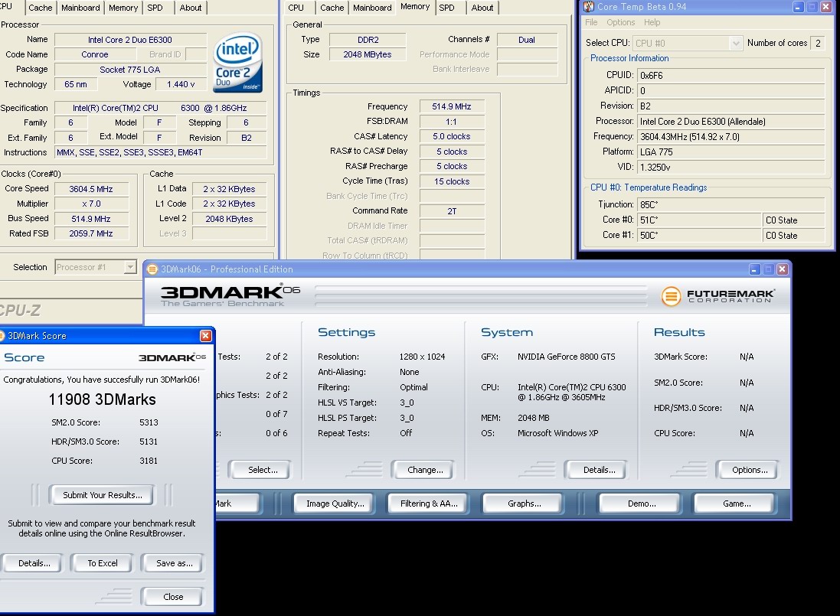Click the Core Temp Frequency field 3604.43MHz
The width and height of the screenshot is (840, 616).
[x=731, y=136]
